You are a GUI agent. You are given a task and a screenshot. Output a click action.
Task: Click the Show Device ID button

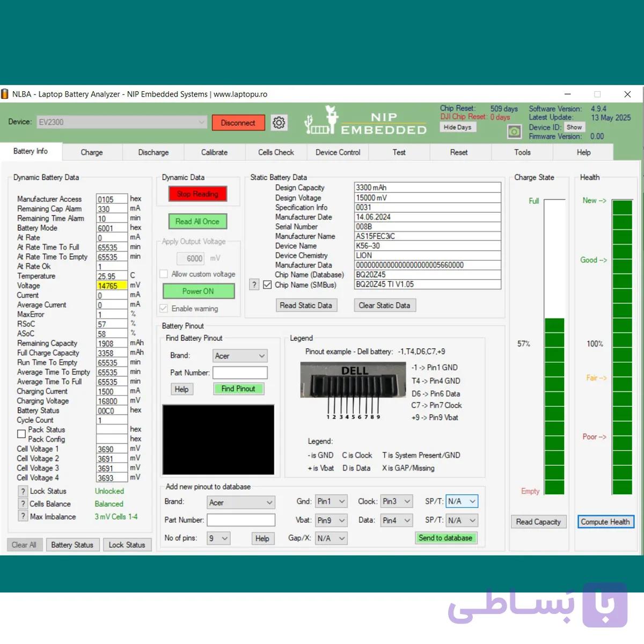[x=574, y=127]
